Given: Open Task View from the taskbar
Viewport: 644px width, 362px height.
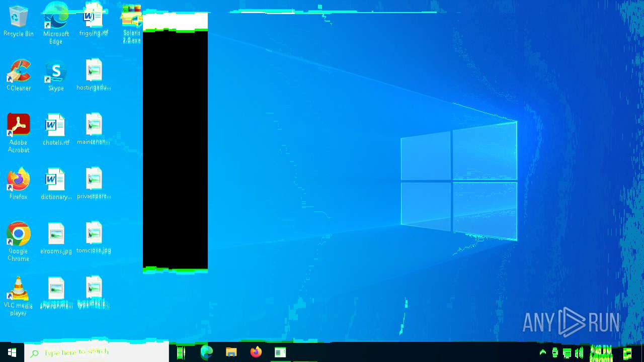Looking at the screenshot, I should 181,352.
